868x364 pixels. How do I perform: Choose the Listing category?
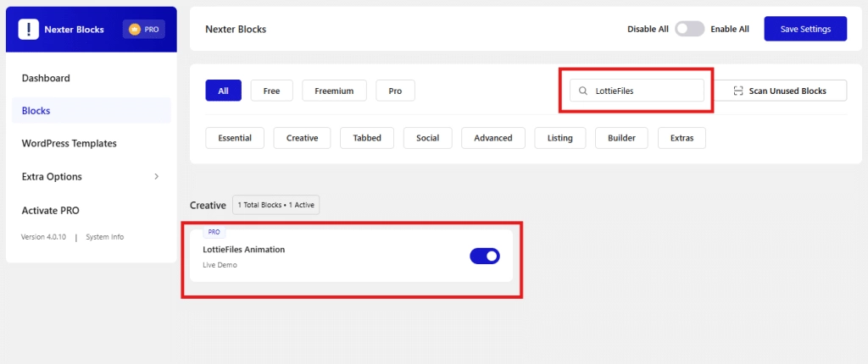coord(560,138)
